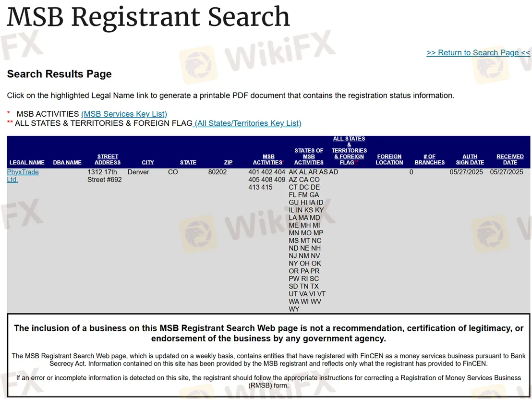Click the Search Results Page heading
This screenshot has height=399, width=532.
click(x=60, y=74)
